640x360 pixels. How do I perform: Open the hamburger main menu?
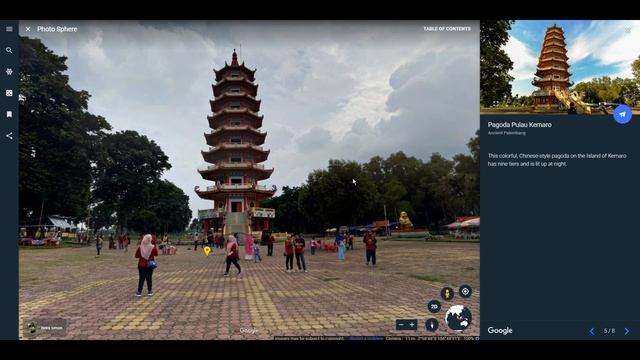pos(9,29)
